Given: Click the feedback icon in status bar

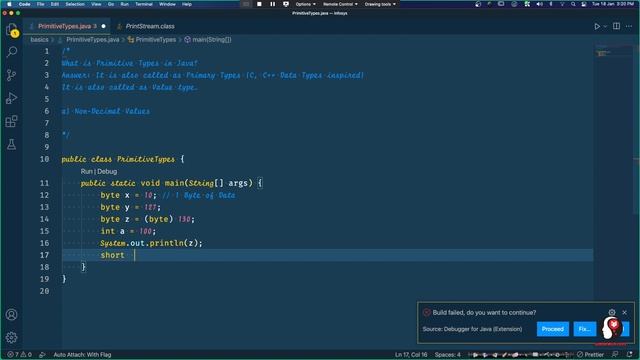Looking at the screenshot, I should 615,354.
